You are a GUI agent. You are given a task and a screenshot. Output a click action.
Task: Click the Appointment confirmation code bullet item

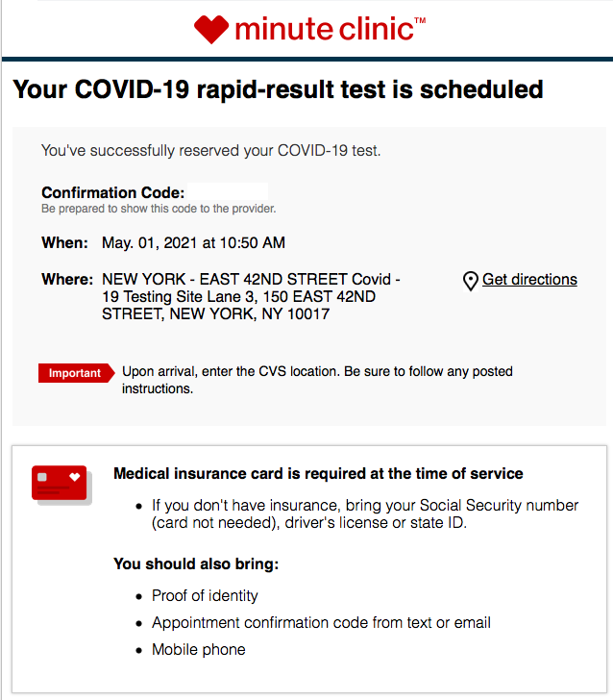pos(321,622)
